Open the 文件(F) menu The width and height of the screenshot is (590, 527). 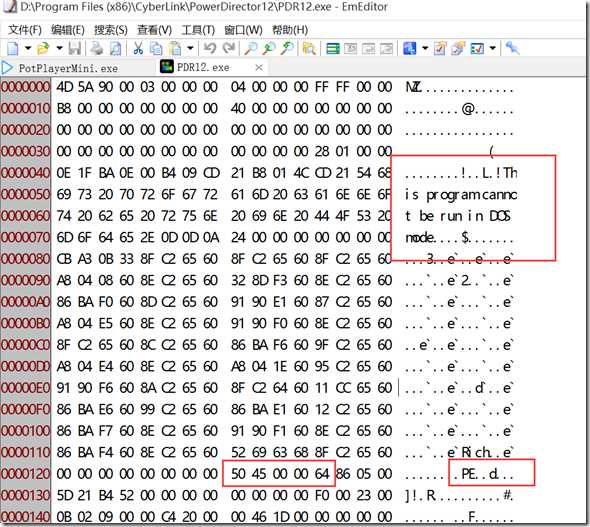[25, 30]
